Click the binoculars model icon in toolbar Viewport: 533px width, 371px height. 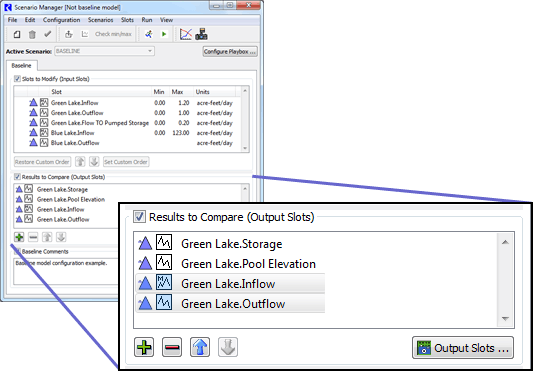201,34
